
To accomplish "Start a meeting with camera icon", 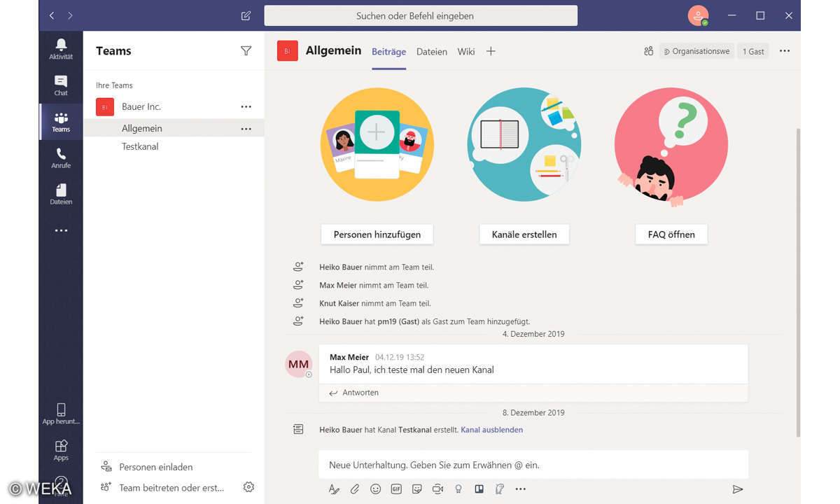I will coord(437,489).
